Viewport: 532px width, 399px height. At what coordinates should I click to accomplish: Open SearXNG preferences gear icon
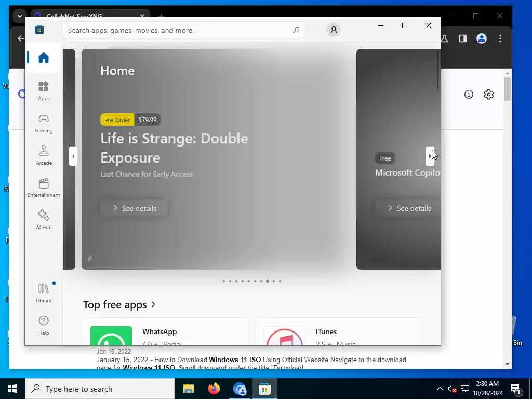click(x=488, y=95)
